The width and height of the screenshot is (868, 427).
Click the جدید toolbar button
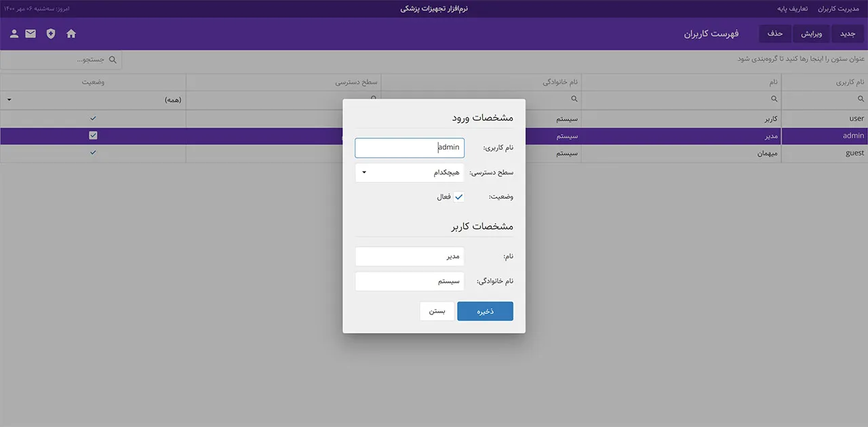[848, 33]
